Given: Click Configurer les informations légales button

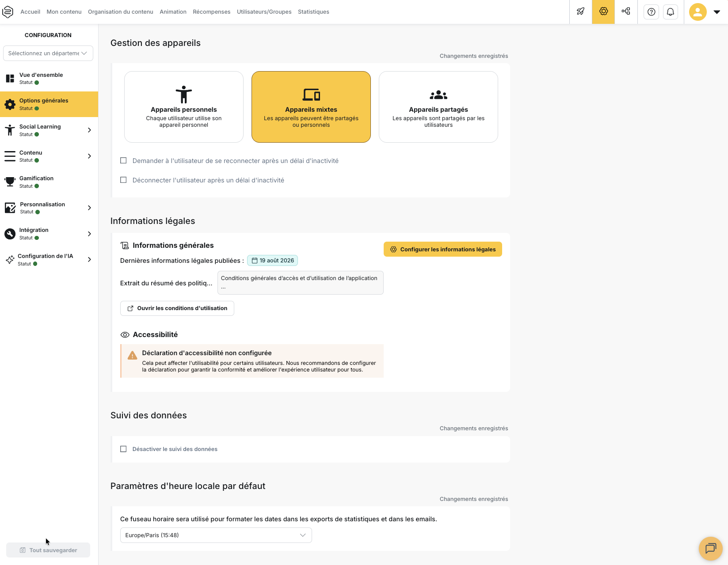Looking at the screenshot, I should (443, 249).
